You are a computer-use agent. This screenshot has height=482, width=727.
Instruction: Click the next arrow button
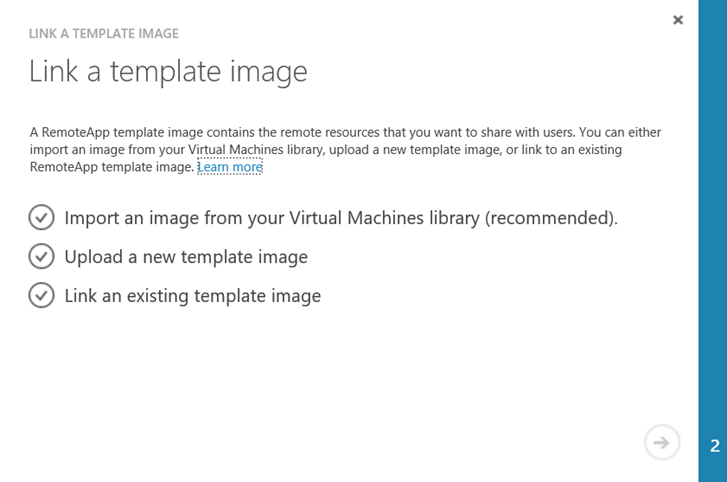click(x=662, y=443)
